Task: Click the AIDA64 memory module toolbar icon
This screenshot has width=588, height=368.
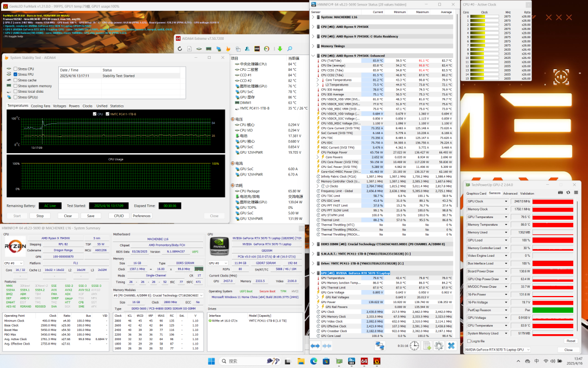Action: 209,49
